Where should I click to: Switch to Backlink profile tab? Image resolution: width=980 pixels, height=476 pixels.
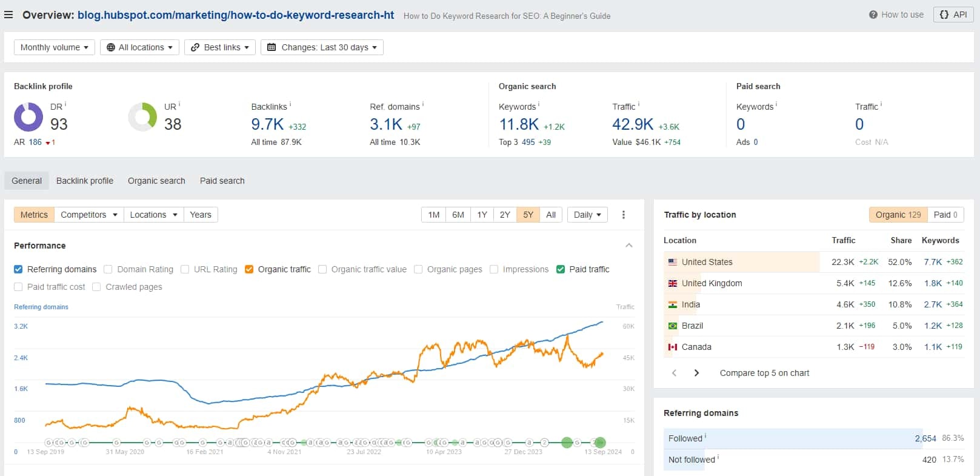(85, 181)
